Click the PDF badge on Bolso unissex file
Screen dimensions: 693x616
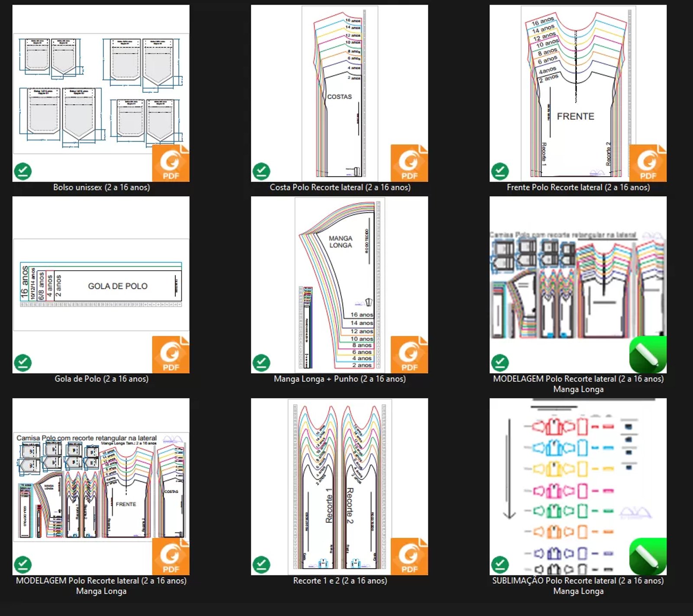click(171, 163)
